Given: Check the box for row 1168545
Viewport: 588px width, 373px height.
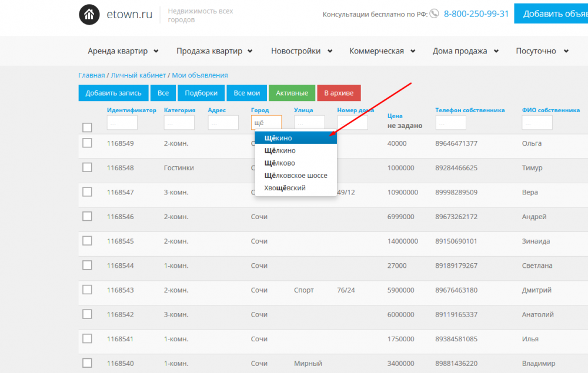Looking at the screenshot, I should (x=87, y=241).
